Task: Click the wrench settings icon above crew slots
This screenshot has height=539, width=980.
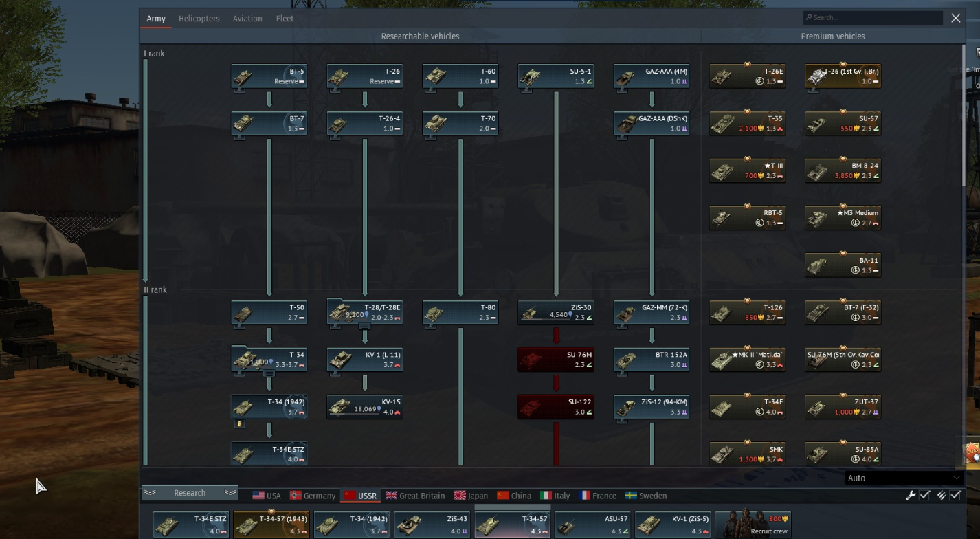Action: pos(911,496)
